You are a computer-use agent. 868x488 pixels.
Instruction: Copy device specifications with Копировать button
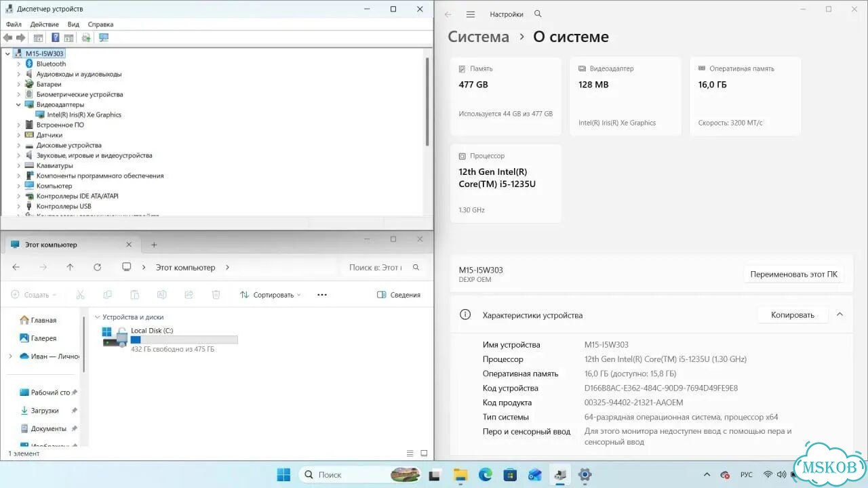coord(792,314)
